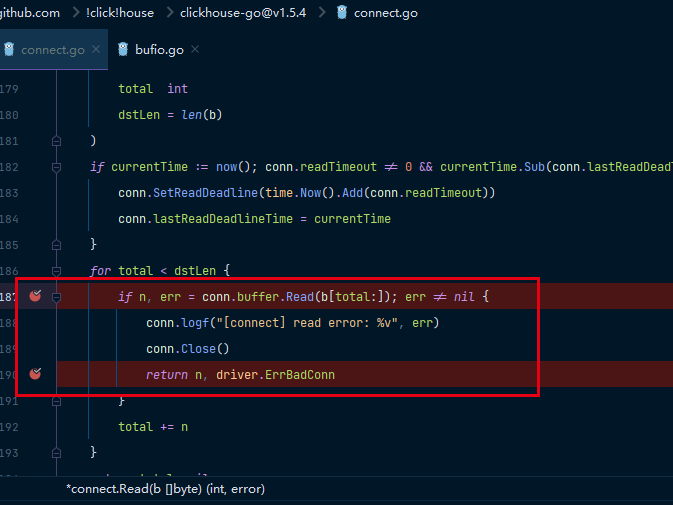Open github.com in the navigation breadcrumb
Viewport: 673px width, 505px height.
pos(30,13)
